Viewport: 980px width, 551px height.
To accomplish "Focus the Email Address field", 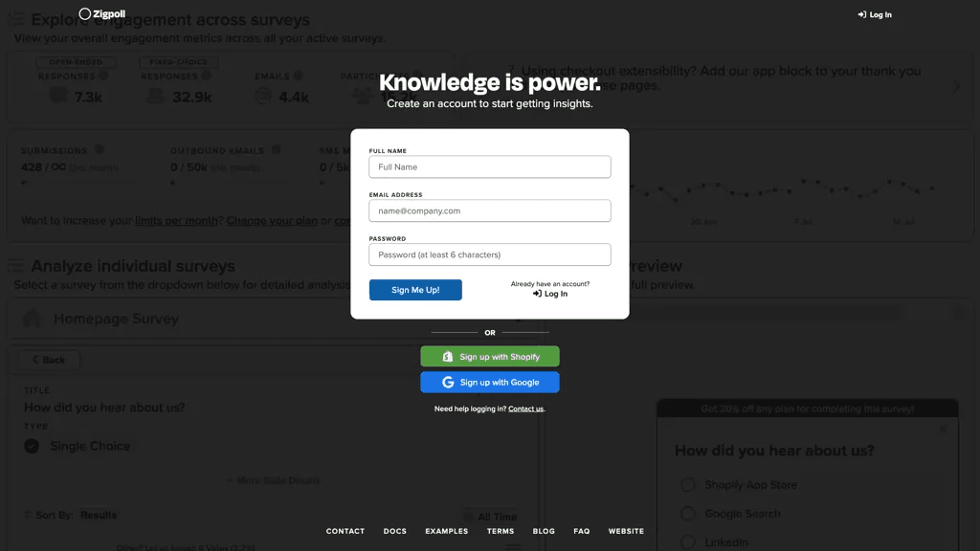I will click(x=490, y=210).
